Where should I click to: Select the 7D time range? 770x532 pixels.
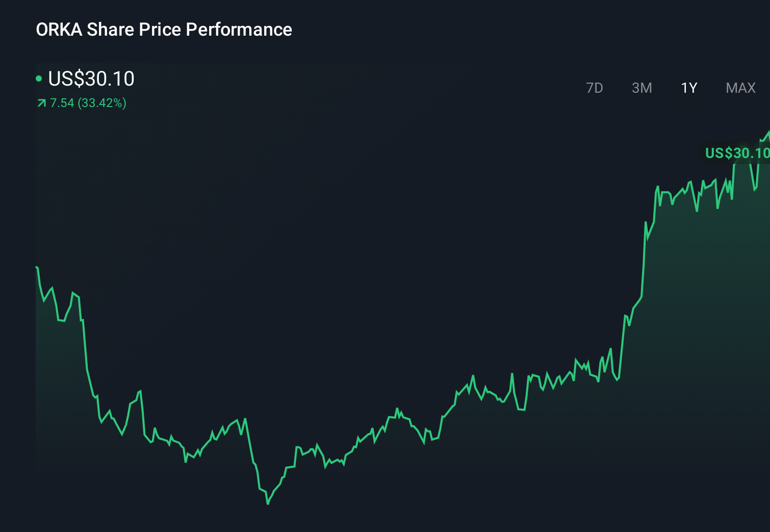(x=595, y=88)
